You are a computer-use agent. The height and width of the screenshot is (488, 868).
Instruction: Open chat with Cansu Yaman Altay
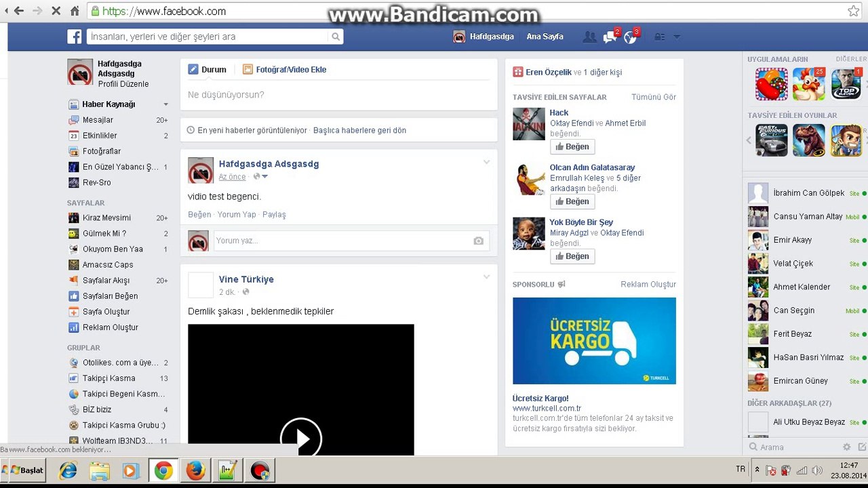point(806,217)
